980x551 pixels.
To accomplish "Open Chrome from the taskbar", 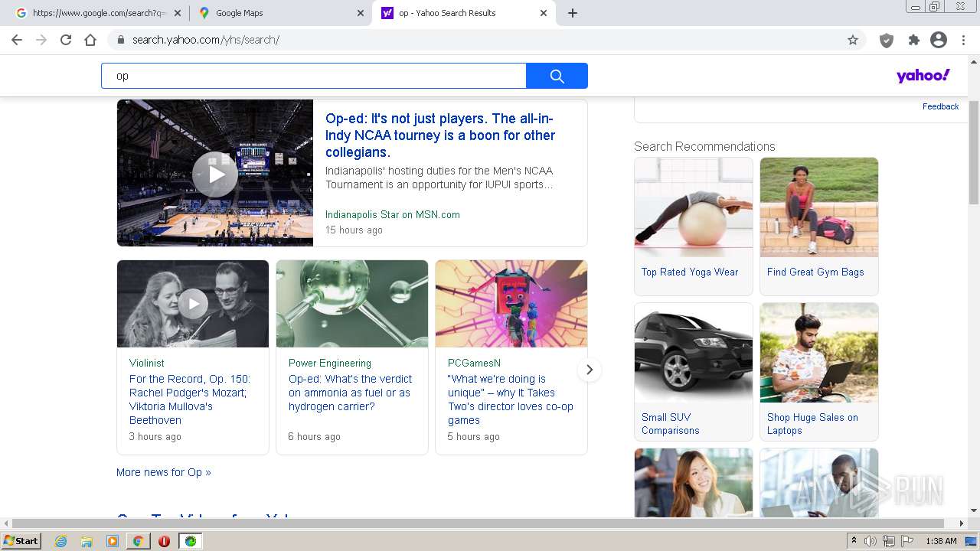I will (x=138, y=541).
